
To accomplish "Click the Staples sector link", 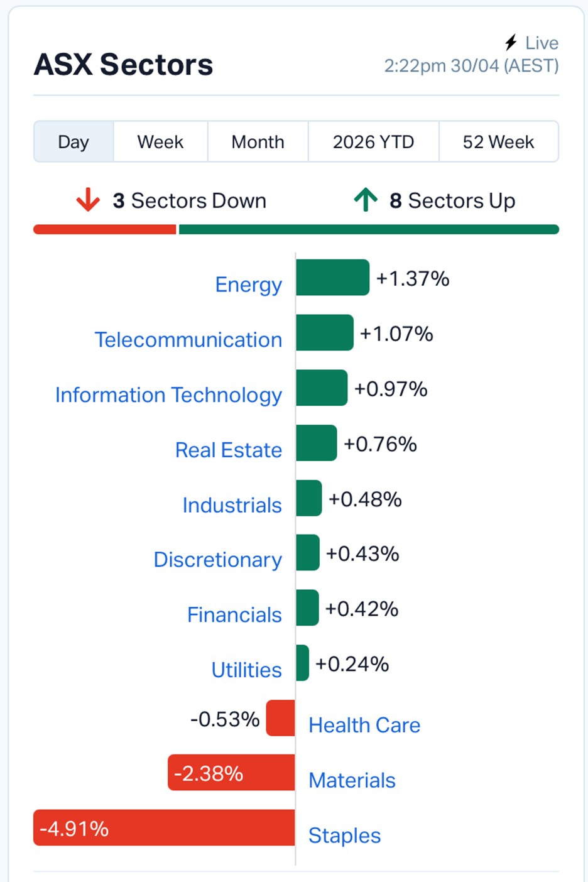I will coord(344,836).
